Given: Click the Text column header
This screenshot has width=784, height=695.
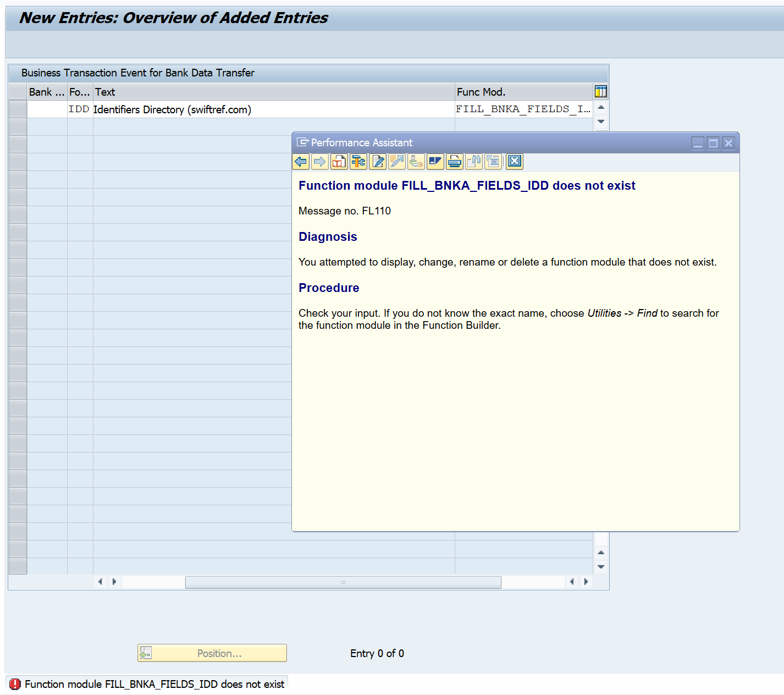Looking at the screenshot, I should (x=274, y=92).
